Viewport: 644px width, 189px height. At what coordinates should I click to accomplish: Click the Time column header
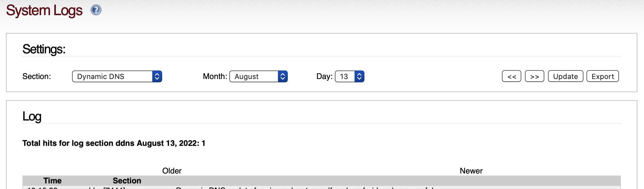(x=53, y=181)
